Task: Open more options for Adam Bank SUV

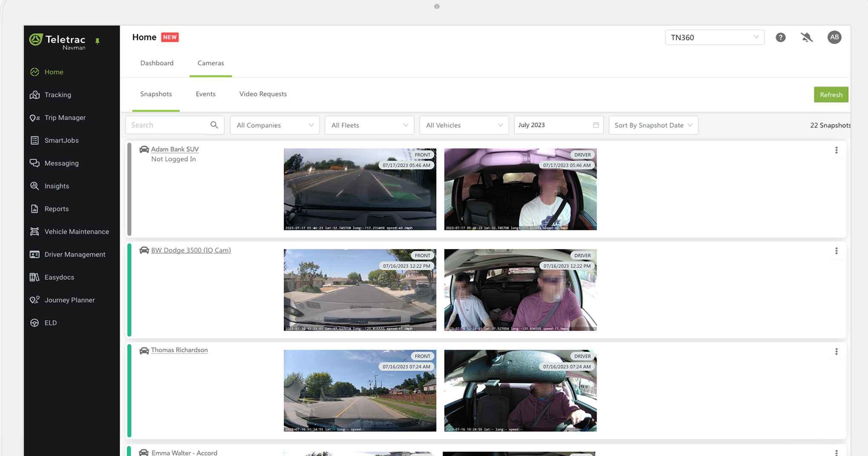Action: tap(836, 150)
